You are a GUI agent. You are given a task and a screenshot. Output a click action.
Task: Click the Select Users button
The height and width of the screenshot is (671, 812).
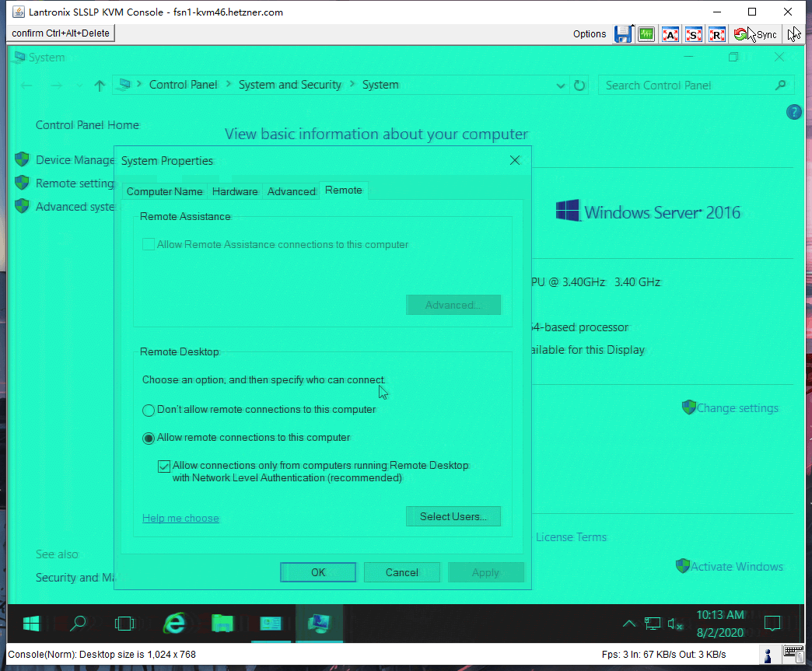[453, 516]
